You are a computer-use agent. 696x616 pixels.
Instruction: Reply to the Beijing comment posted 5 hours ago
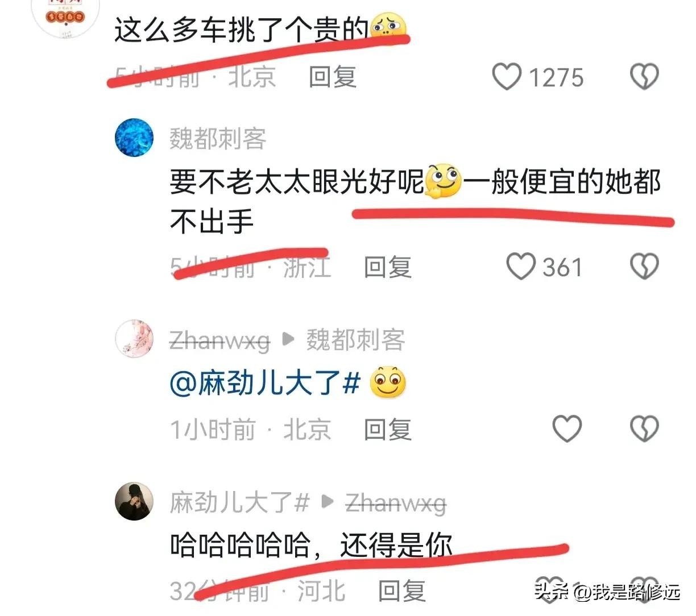point(333,77)
